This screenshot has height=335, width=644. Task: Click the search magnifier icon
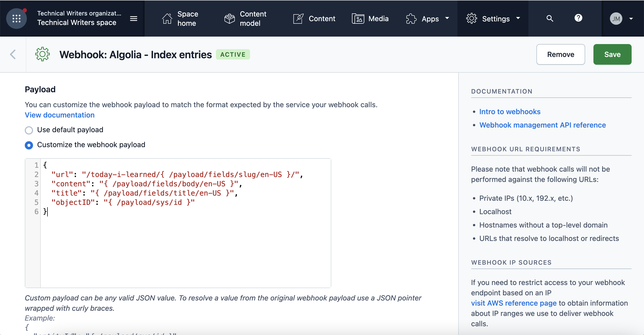coord(550,18)
